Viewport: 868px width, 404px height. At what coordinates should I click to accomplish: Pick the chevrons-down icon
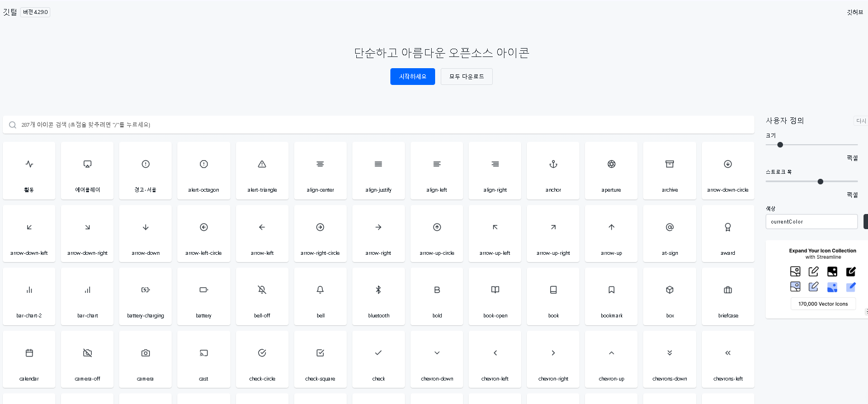click(669, 359)
